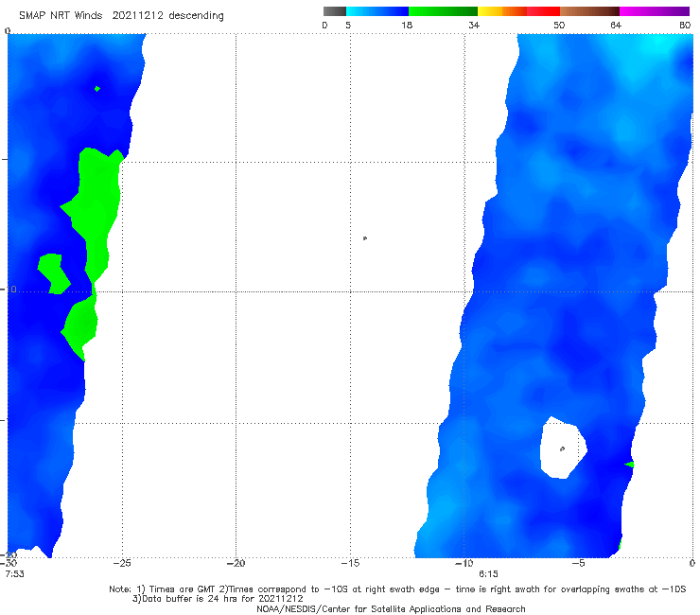Click the color bar label '80'
Viewport: 700px width, 615px height.
pyautogui.click(x=685, y=26)
